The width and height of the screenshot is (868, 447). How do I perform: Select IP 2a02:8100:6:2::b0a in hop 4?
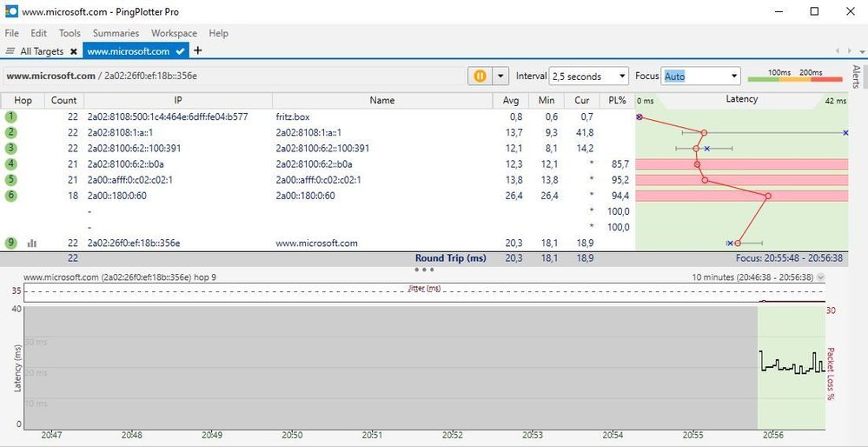click(x=126, y=164)
